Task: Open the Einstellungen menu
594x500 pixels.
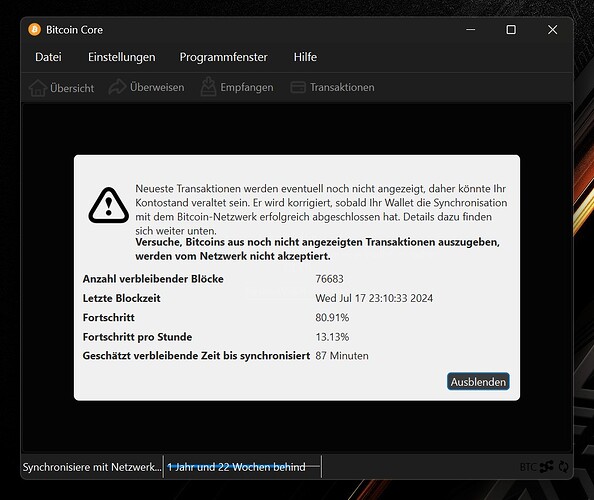Action: (122, 57)
